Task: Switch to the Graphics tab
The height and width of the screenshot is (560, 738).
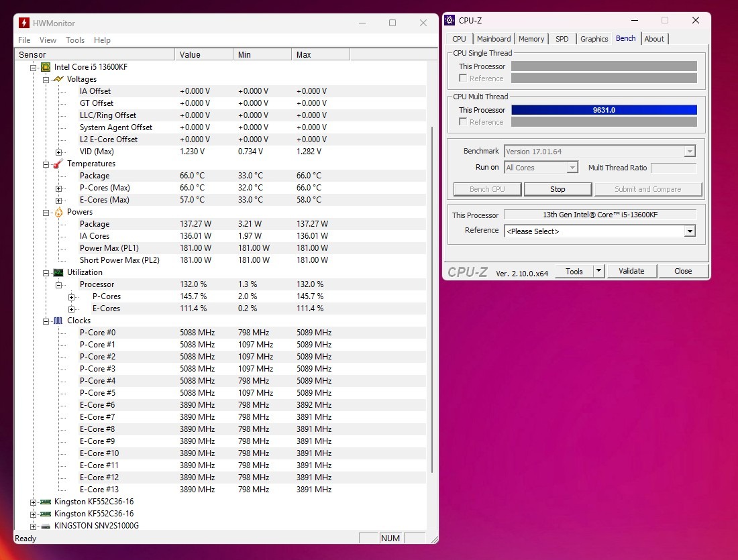Action: pyautogui.click(x=594, y=39)
